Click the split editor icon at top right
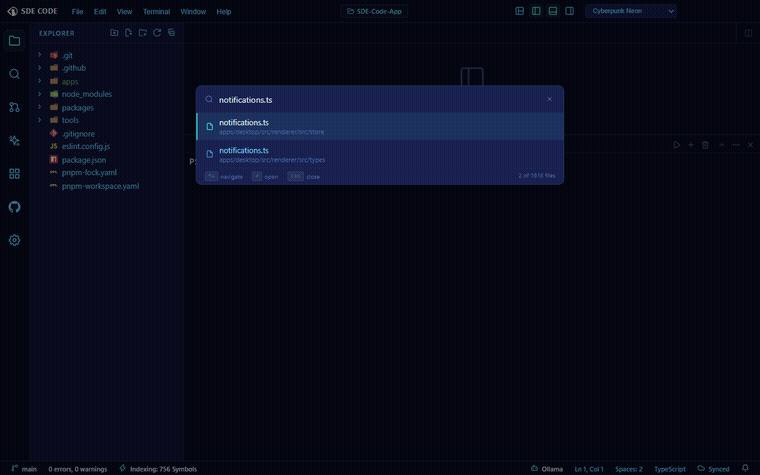 click(x=748, y=33)
